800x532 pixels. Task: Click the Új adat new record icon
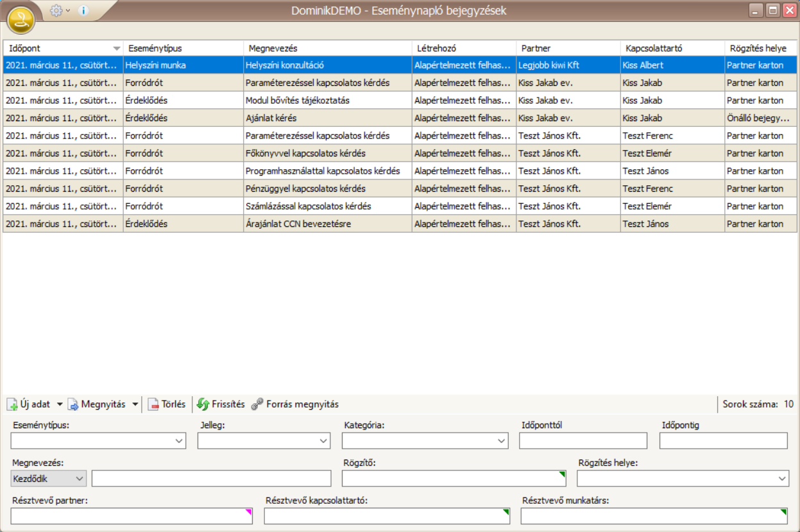[x=12, y=404]
